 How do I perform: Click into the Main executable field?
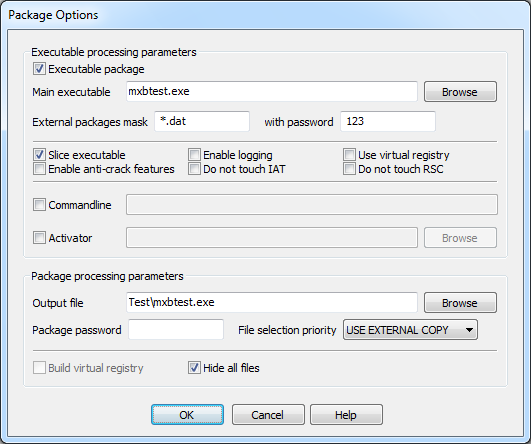pyautogui.click(x=272, y=91)
